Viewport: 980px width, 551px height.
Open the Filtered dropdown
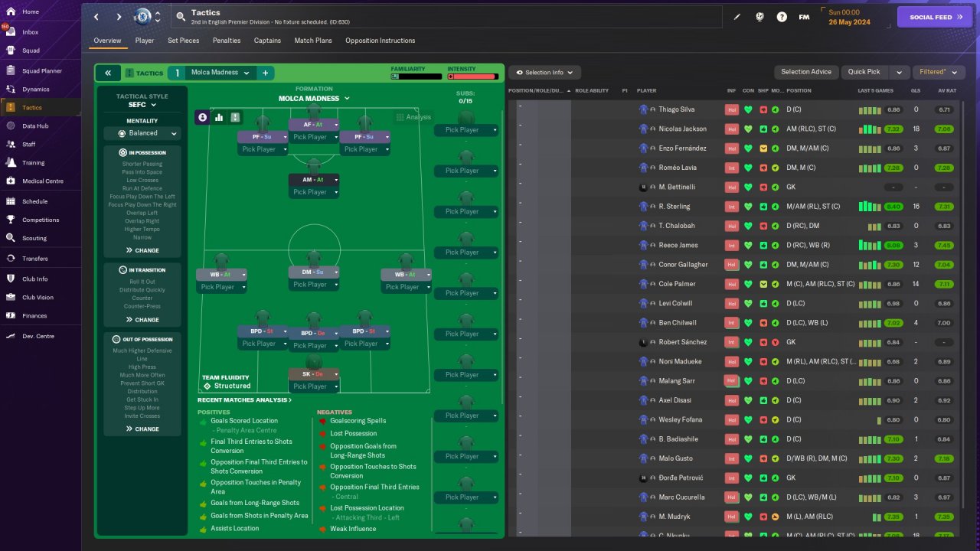pos(939,72)
